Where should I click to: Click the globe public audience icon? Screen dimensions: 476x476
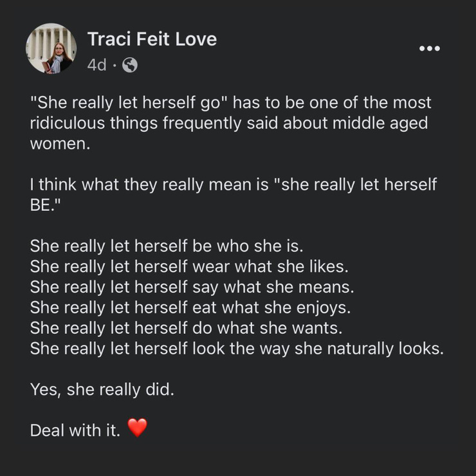pos(130,65)
